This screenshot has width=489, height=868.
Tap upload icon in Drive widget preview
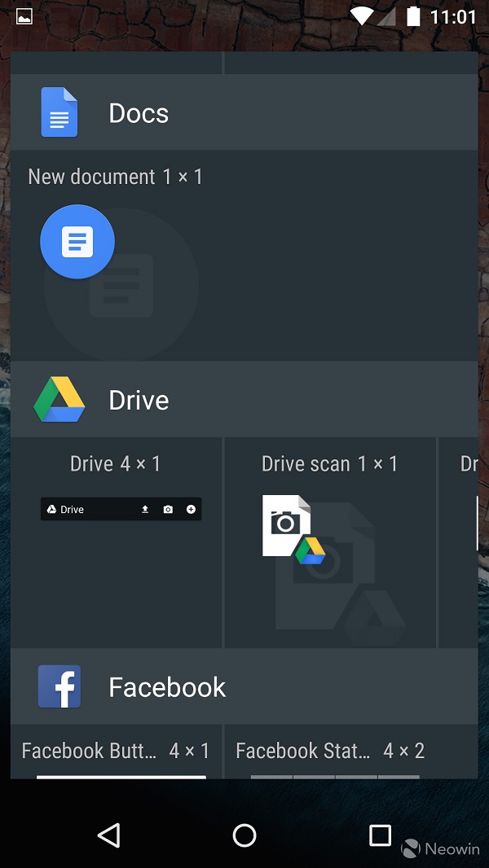click(145, 509)
